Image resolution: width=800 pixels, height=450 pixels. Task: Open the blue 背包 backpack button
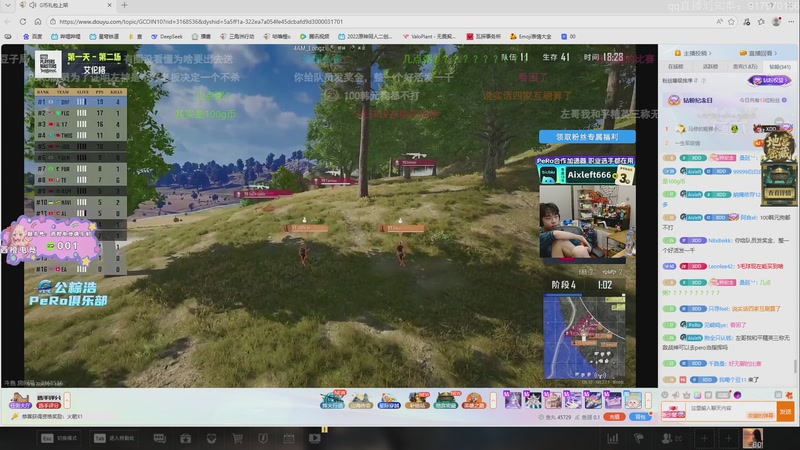pos(640,417)
